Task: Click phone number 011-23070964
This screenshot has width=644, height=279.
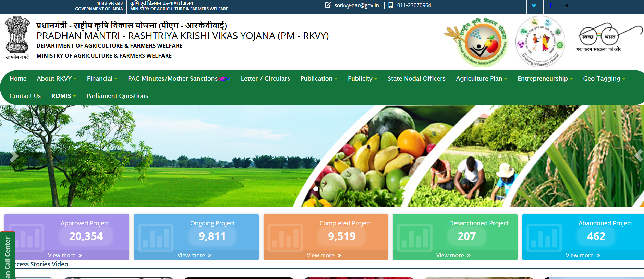Action: coord(414,5)
